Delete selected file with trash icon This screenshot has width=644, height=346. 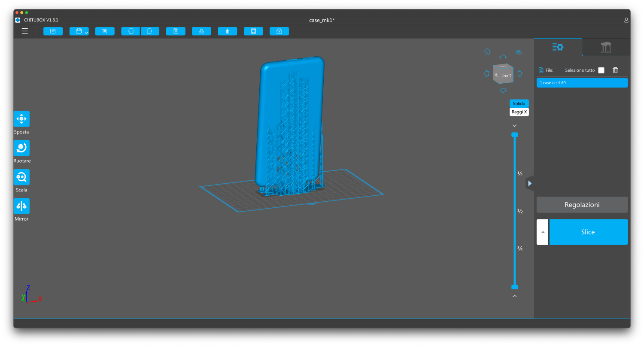pyautogui.click(x=615, y=70)
